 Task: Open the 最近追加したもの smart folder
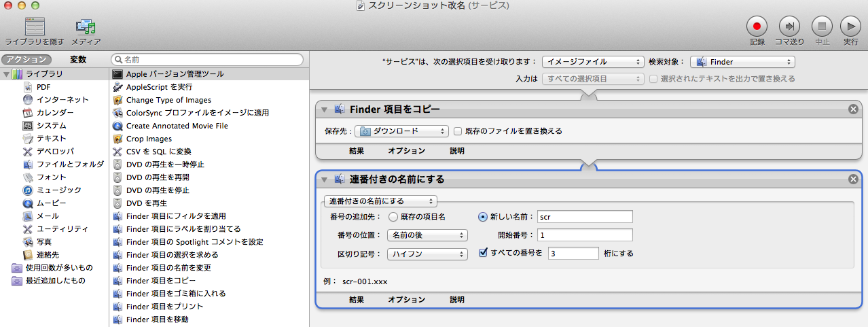tap(56, 281)
